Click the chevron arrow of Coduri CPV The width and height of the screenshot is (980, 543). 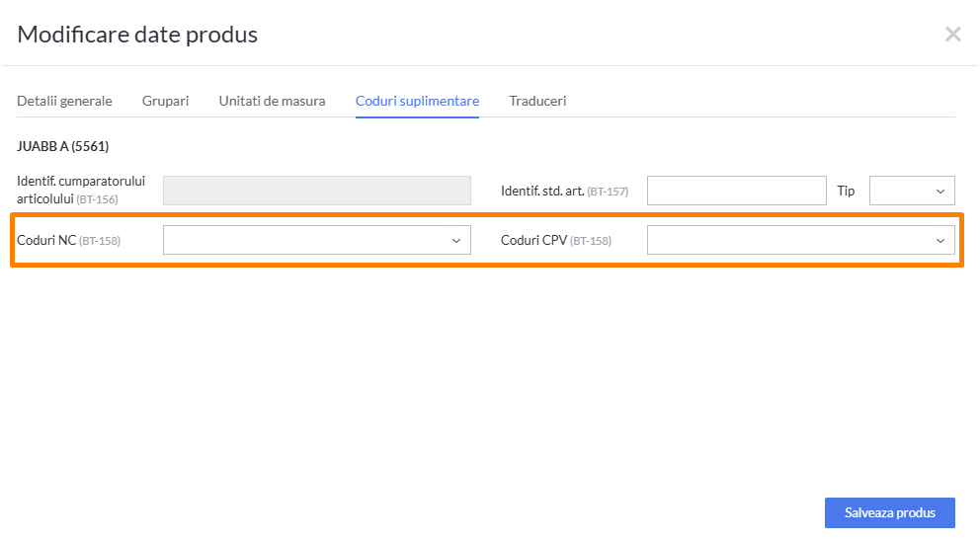pyautogui.click(x=940, y=241)
